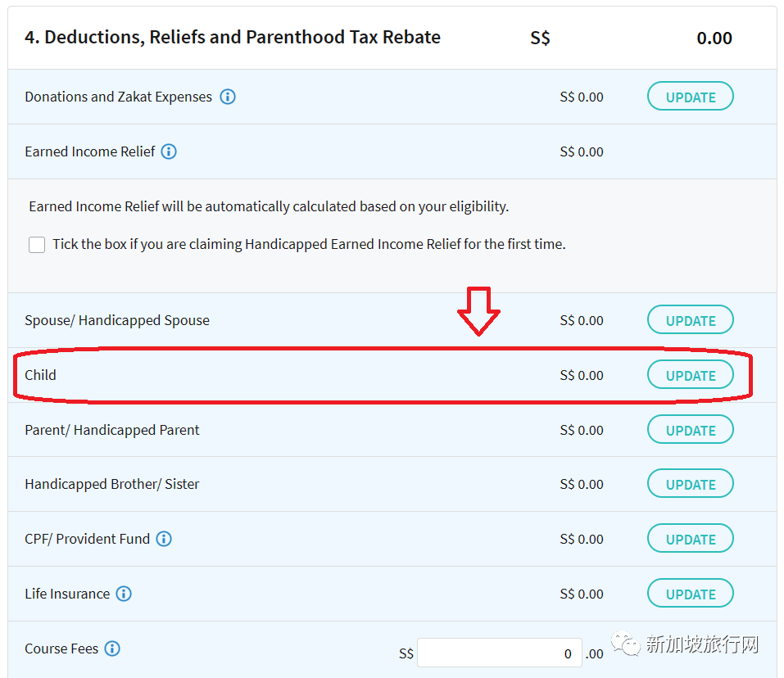Click the Deductions, Reliefs and Parenthood heading
The width and height of the screenshot is (784, 678).
[x=233, y=38]
